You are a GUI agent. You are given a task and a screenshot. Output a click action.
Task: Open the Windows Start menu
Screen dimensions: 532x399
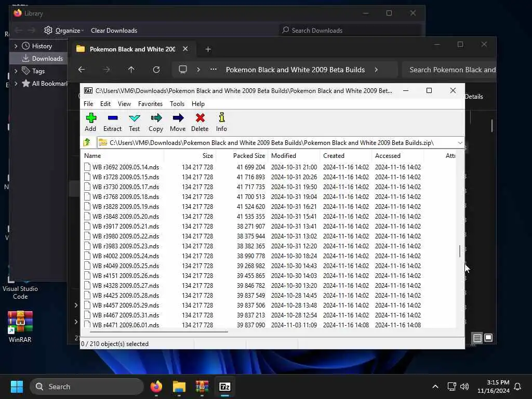(17, 387)
